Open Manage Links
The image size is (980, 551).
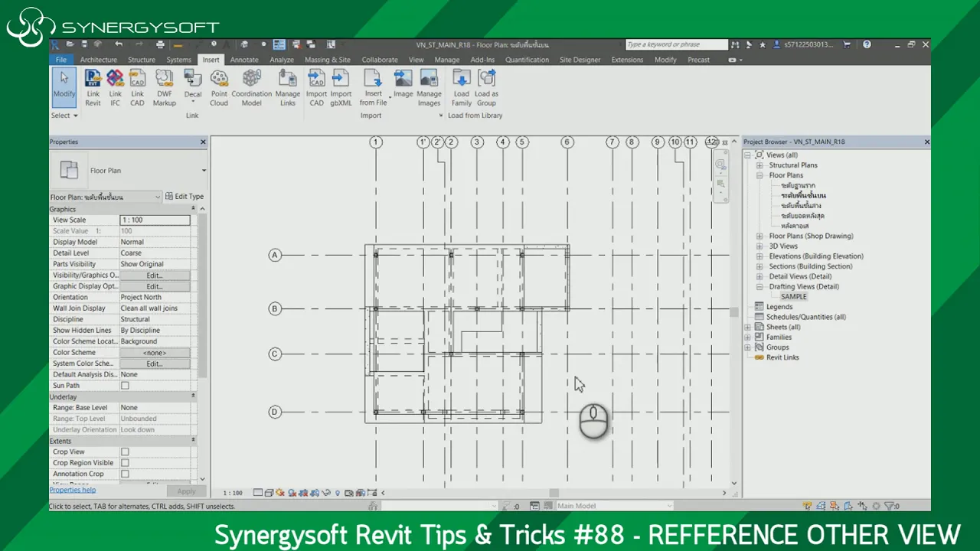[x=288, y=88]
